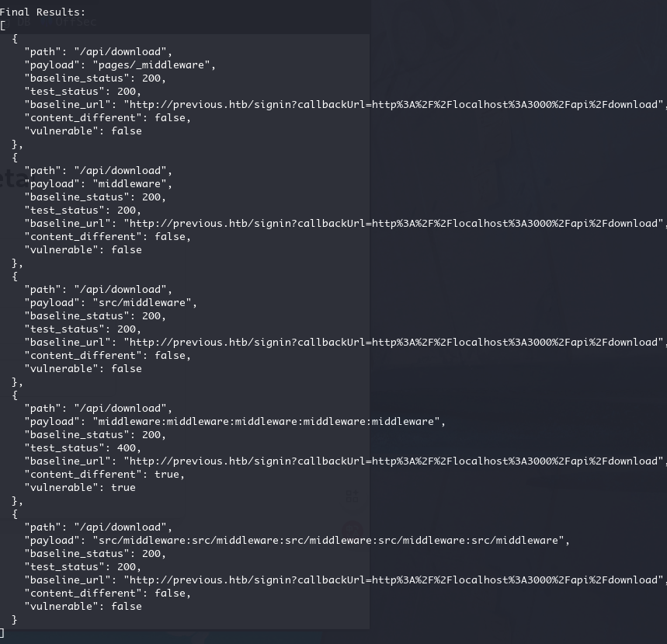Viewport: 667px width, 644px height.
Task: Click the opening square bracket of the array
Action: (3, 25)
